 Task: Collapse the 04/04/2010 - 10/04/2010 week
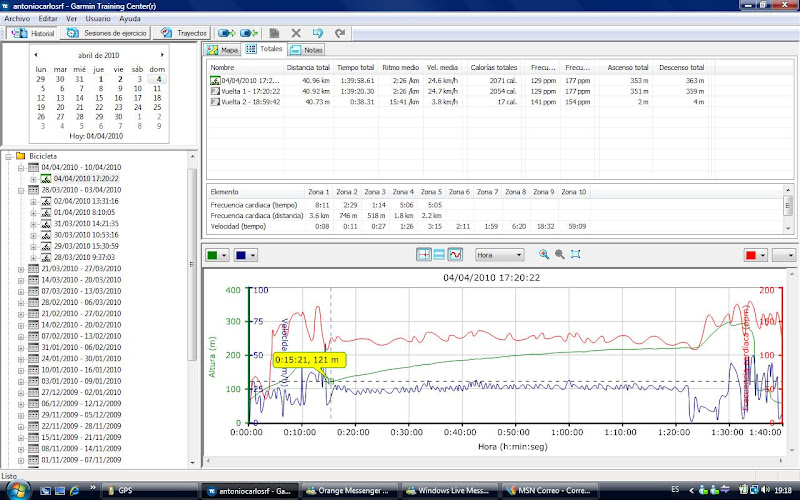pyautogui.click(x=21, y=168)
